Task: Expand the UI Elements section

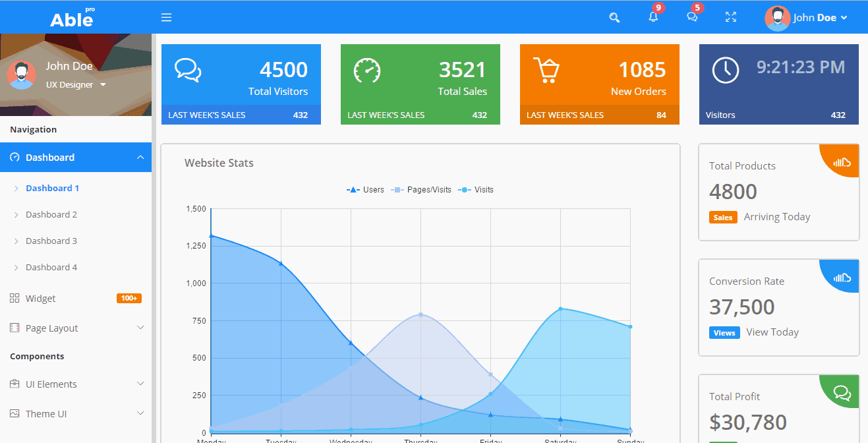Action: (51, 384)
